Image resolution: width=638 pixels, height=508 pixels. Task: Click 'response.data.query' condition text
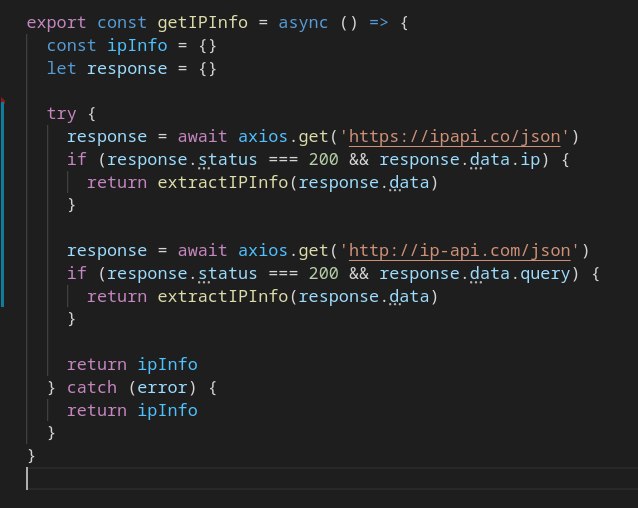tap(475, 273)
